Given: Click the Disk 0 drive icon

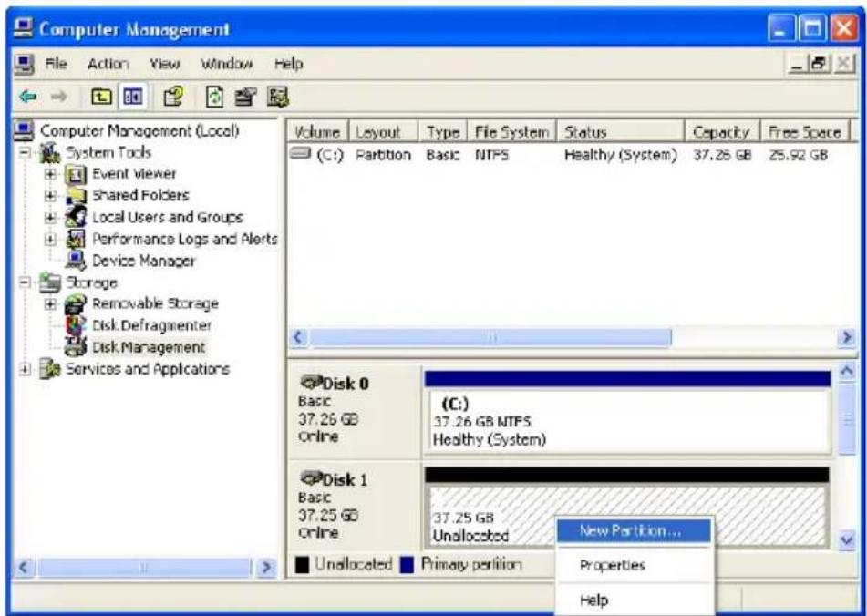Looking at the screenshot, I should [311, 383].
